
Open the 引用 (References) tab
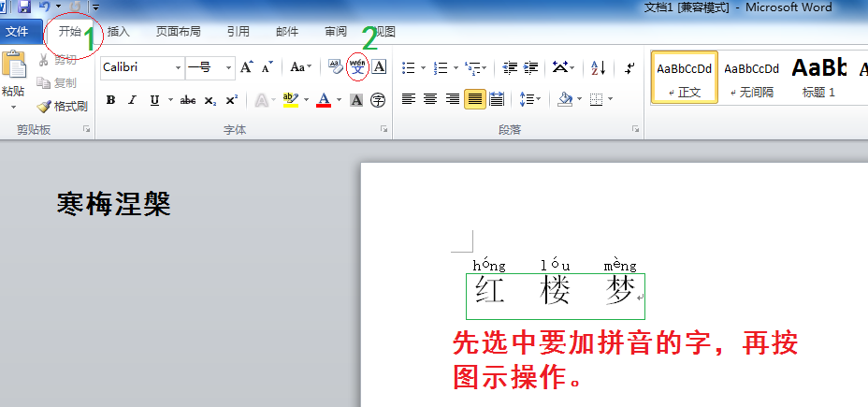click(238, 32)
